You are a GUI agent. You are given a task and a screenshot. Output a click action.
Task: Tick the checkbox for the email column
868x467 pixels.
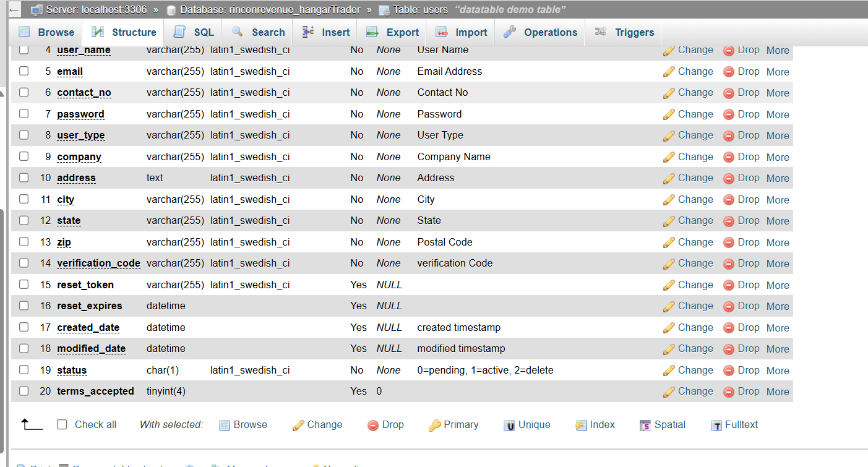[24, 71]
